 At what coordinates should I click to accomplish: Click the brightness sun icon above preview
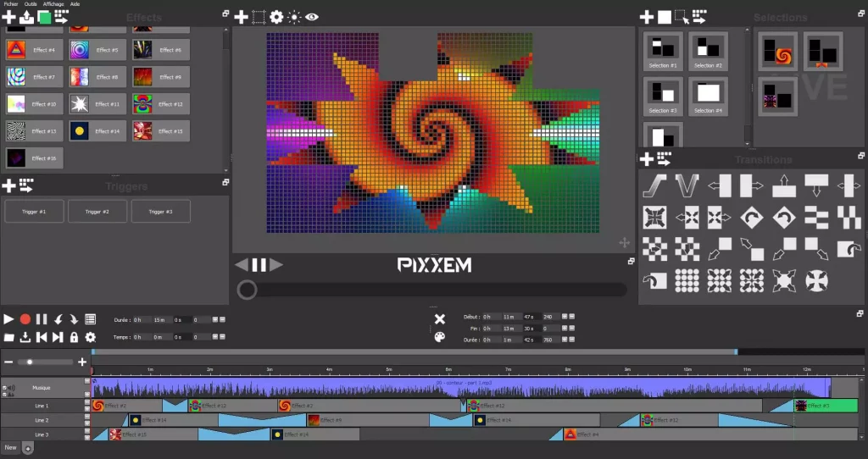pyautogui.click(x=294, y=17)
